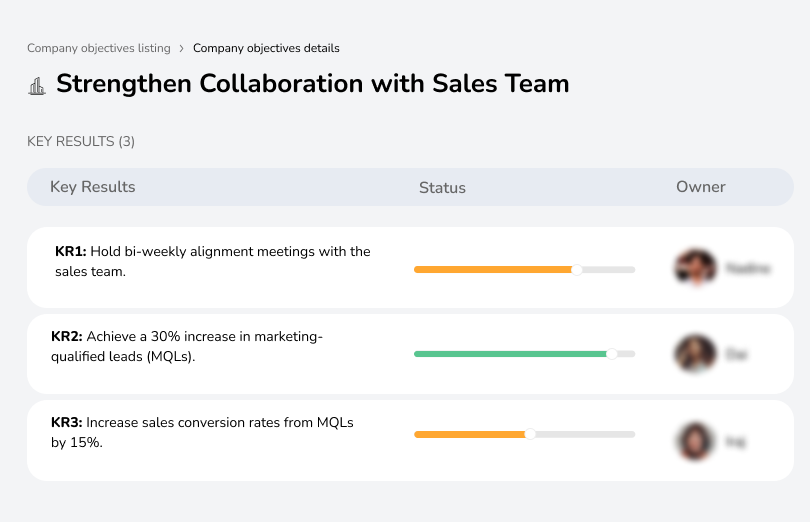The image size is (810, 522).
Task: Open the KR1 owner avatar
Action: 695,268
